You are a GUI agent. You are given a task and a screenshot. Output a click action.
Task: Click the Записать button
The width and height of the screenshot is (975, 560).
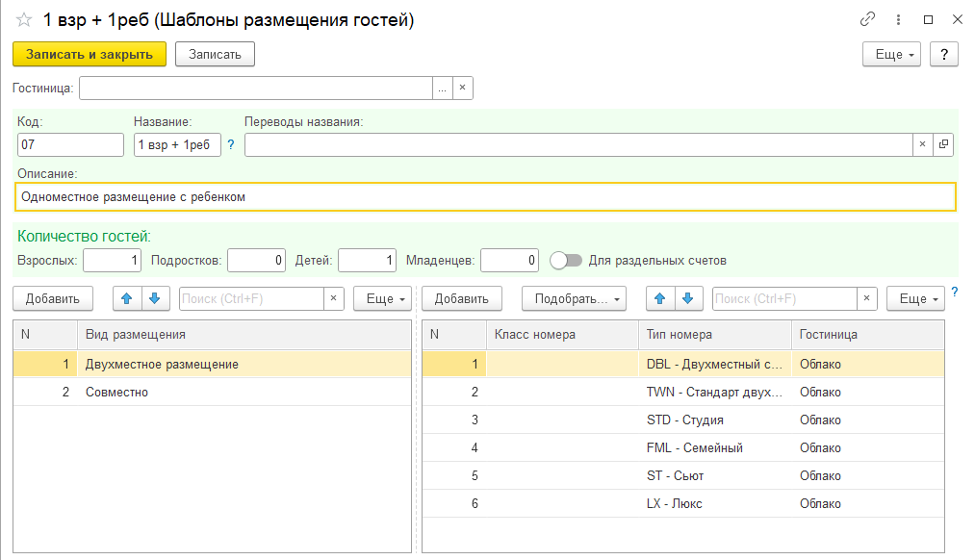pos(215,55)
